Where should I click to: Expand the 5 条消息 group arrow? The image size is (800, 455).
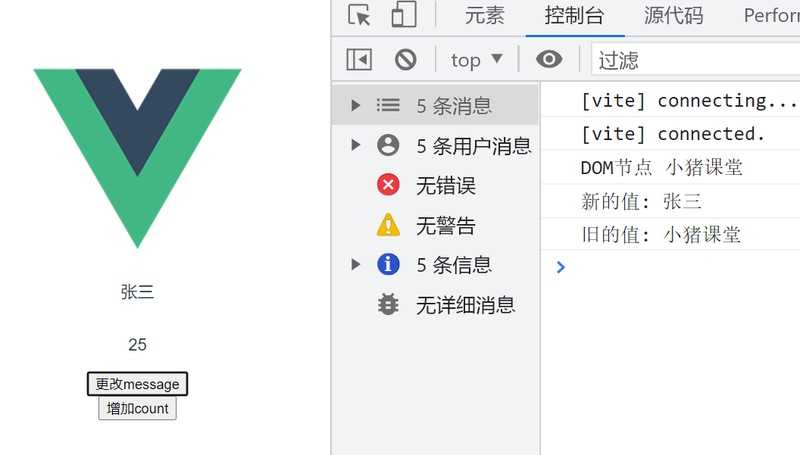pyautogui.click(x=356, y=106)
